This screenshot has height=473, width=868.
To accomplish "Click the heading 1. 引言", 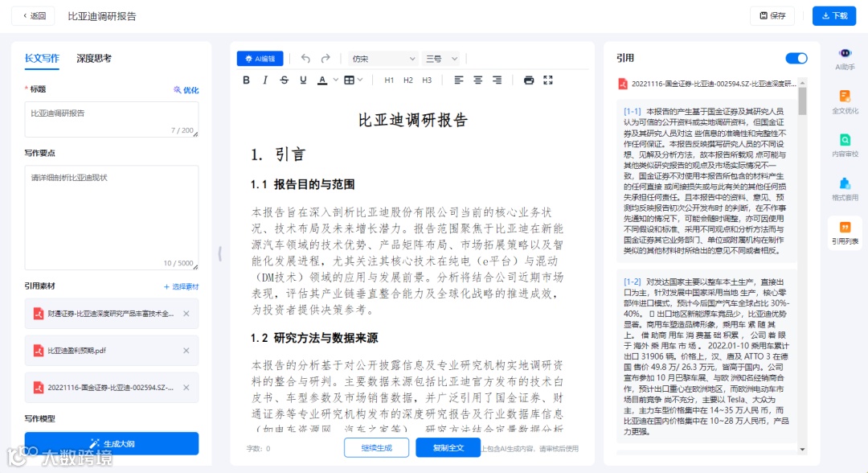I will 278,154.
